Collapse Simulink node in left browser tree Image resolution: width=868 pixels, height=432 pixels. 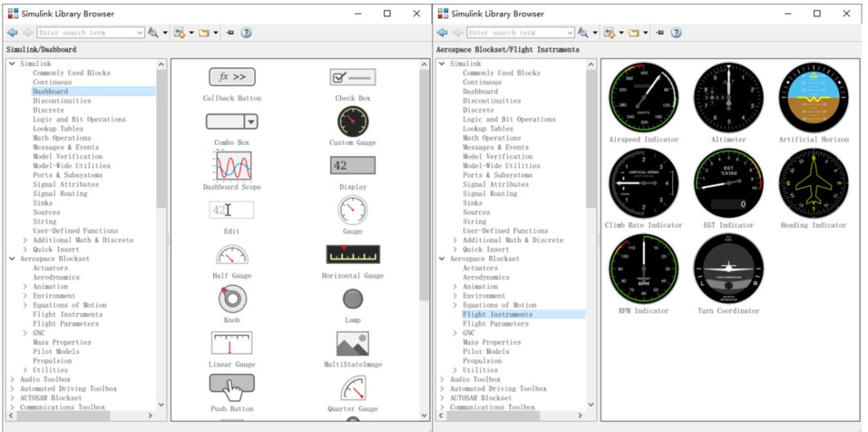12,64
